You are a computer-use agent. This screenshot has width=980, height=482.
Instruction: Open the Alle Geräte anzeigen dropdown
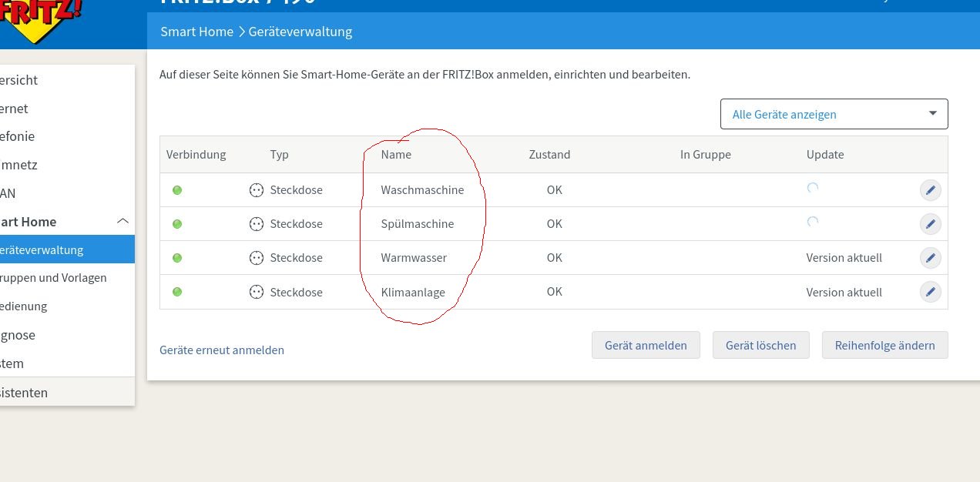pos(834,114)
